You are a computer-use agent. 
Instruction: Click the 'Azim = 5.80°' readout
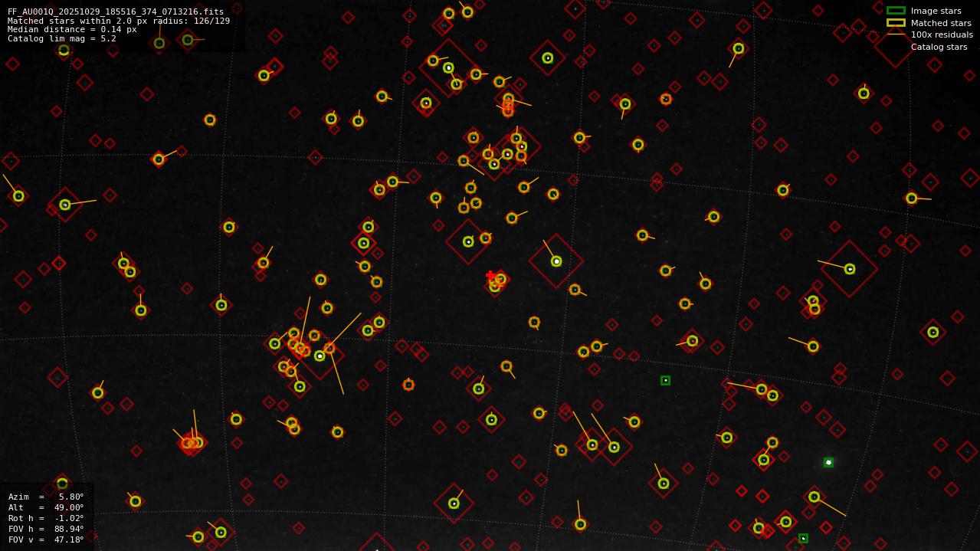(46, 497)
